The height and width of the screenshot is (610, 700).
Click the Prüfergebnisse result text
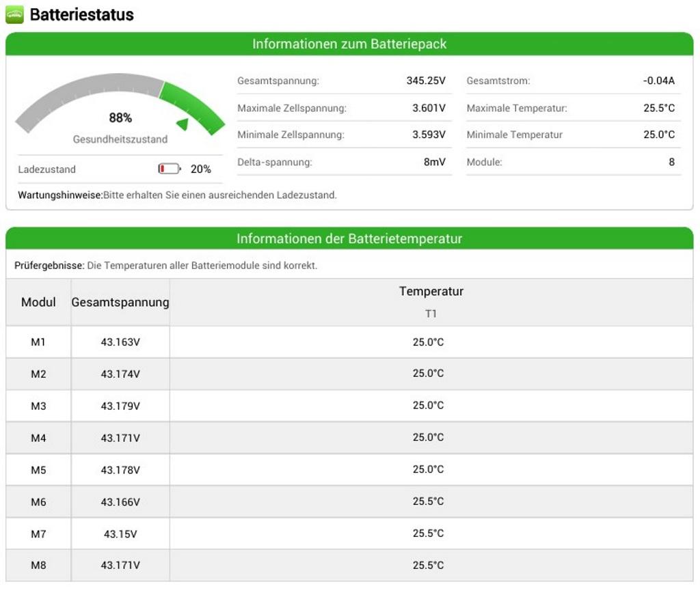(x=165, y=266)
